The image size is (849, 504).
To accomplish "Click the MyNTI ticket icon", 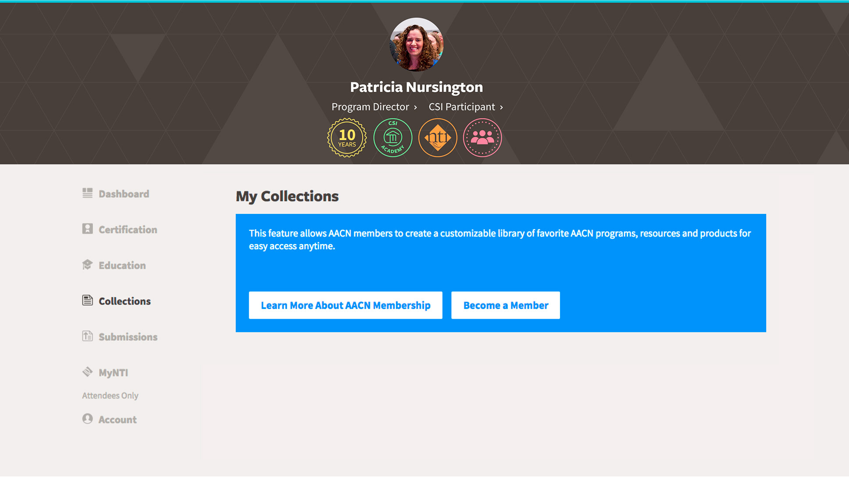I will (x=87, y=372).
